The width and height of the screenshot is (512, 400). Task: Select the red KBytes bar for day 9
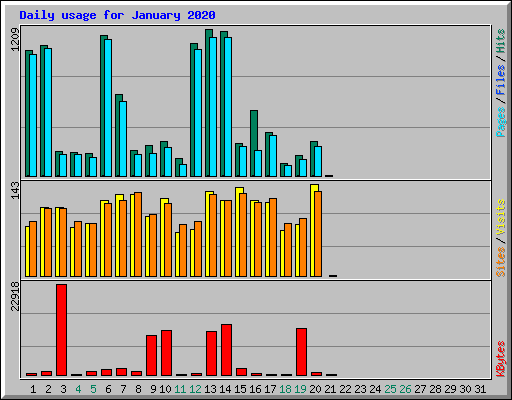[151, 356]
